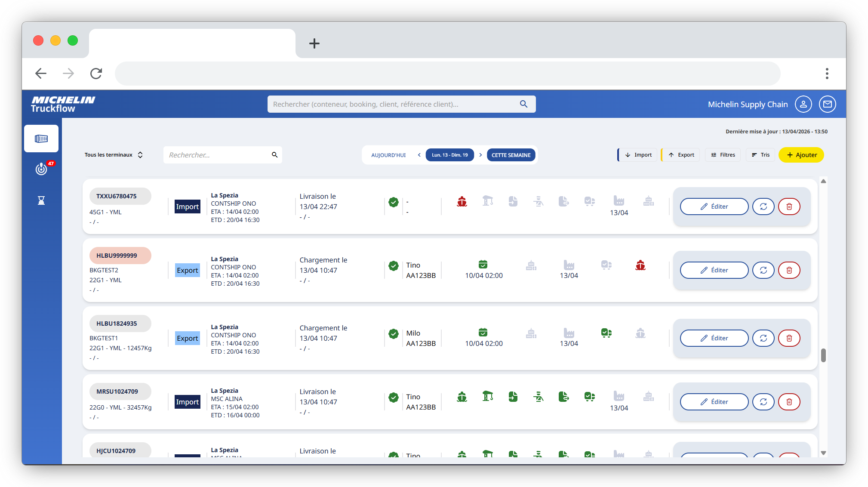This screenshot has height=487, width=868.
Task: Open the Tris sorting menu
Action: (760, 155)
